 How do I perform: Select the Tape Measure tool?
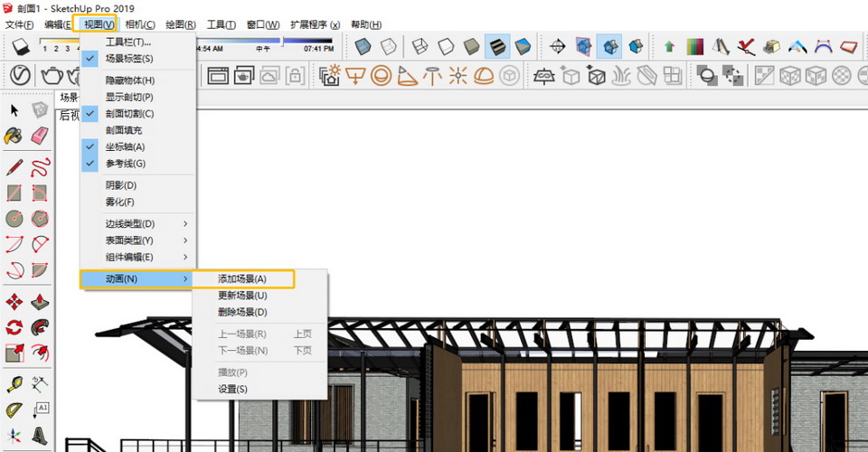[14, 383]
